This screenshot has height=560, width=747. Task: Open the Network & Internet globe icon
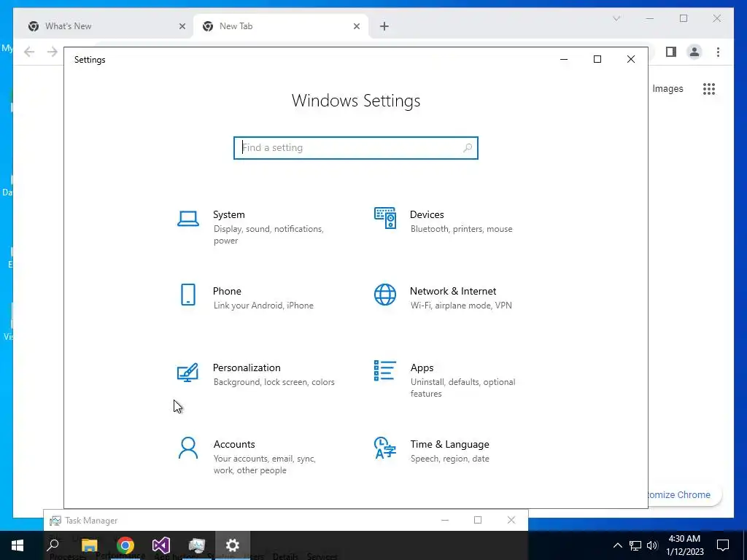coord(385,295)
